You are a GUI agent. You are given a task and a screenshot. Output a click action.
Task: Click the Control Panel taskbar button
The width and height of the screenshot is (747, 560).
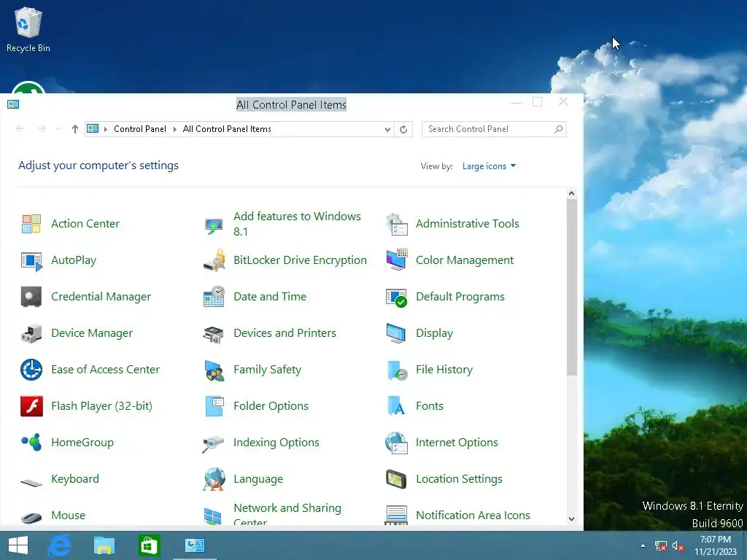[194, 545]
